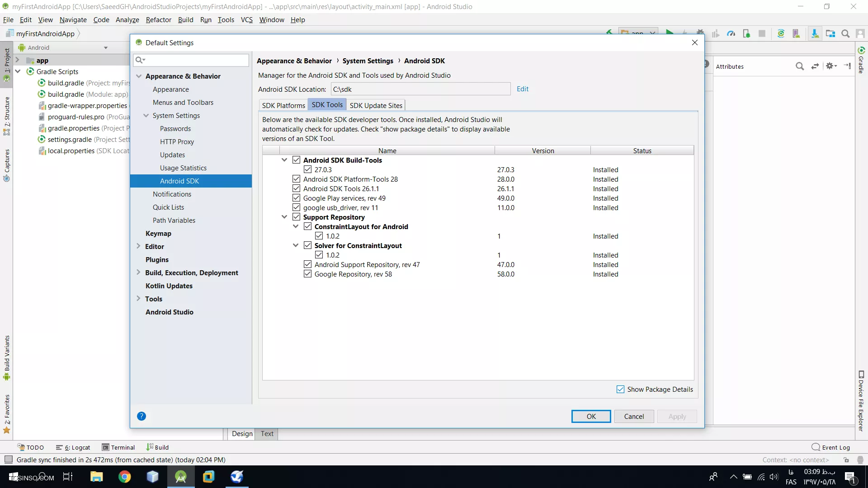This screenshot has width=868, height=488.
Task: Uncheck the 27.0.3 build tools checkbox
Action: tap(307, 169)
